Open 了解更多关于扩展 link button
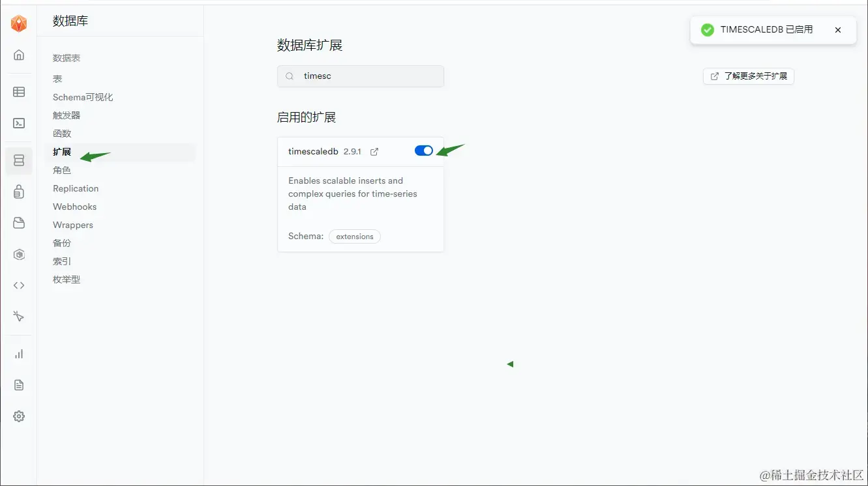 tap(749, 76)
